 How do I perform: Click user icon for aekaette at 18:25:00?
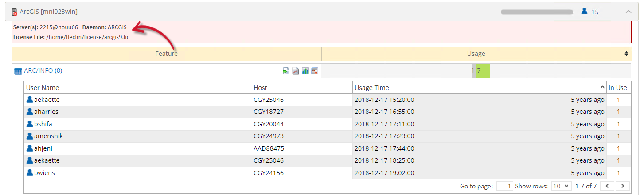click(x=30, y=160)
